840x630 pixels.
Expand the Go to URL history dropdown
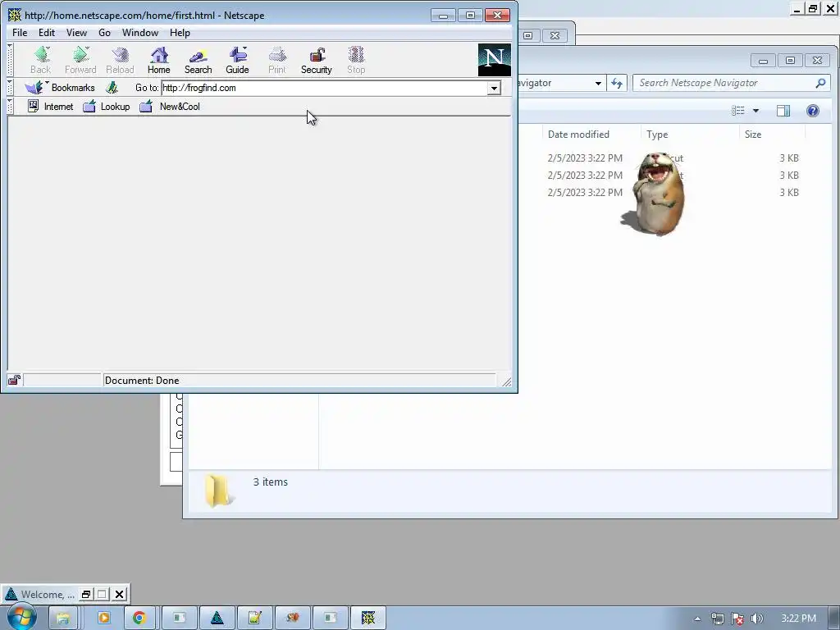pyautogui.click(x=494, y=88)
